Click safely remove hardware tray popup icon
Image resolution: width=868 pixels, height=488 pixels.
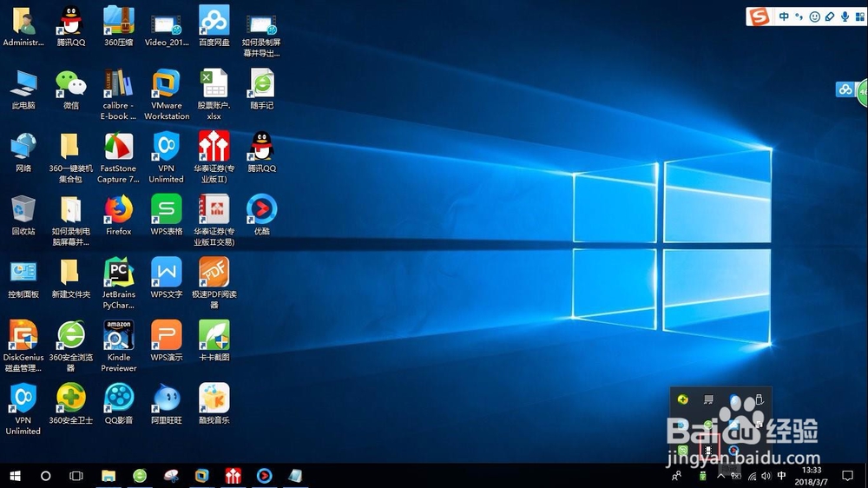point(759,399)
